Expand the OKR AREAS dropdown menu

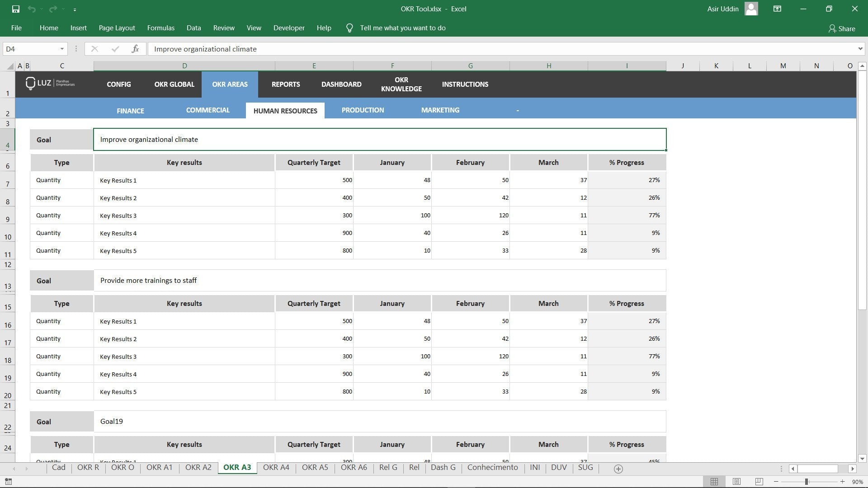230,84
